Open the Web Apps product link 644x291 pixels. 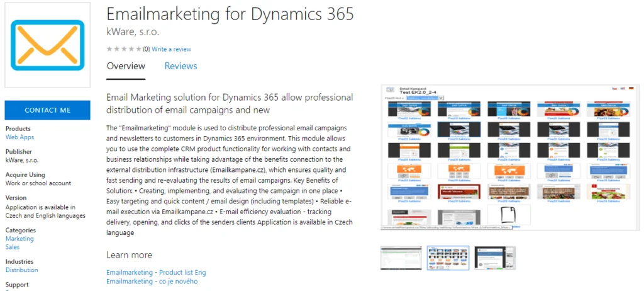point(19,137)
